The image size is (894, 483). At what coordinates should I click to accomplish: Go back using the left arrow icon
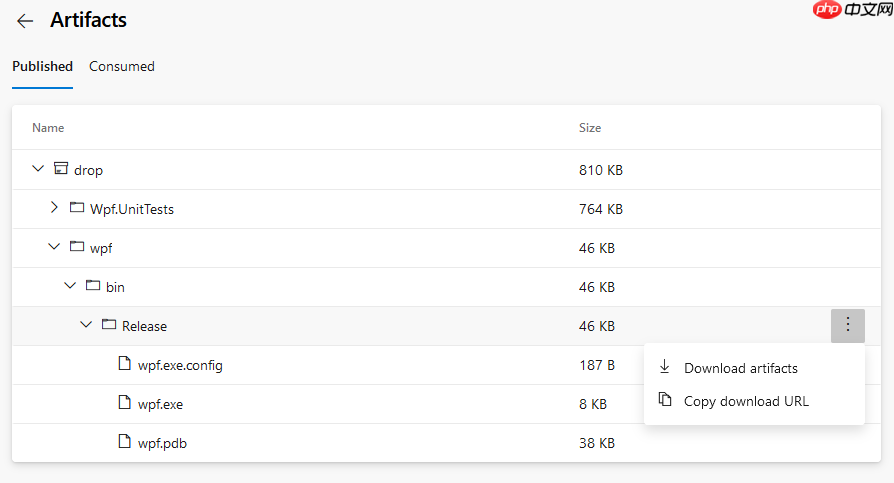coord(25,21)
